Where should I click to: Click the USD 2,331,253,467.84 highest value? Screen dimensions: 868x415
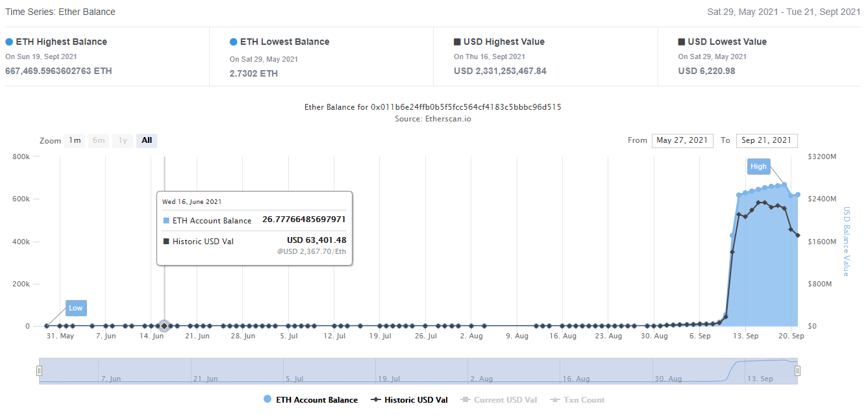pyautogui.click(x=500, y=71)
